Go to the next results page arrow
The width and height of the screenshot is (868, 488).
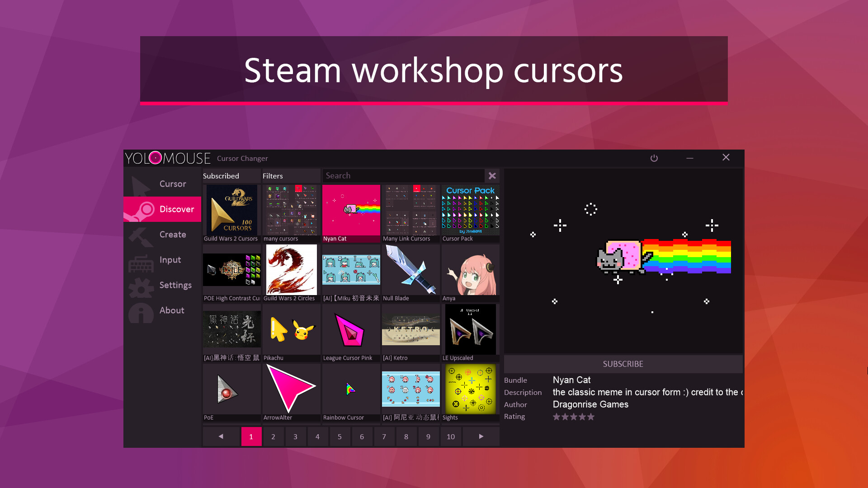(481, 436)
